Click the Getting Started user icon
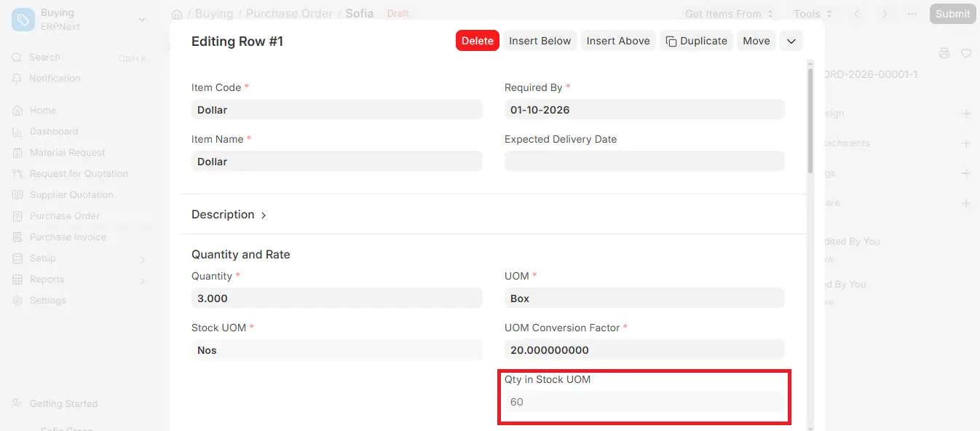 pyautogui.click(x=17, y=404)
